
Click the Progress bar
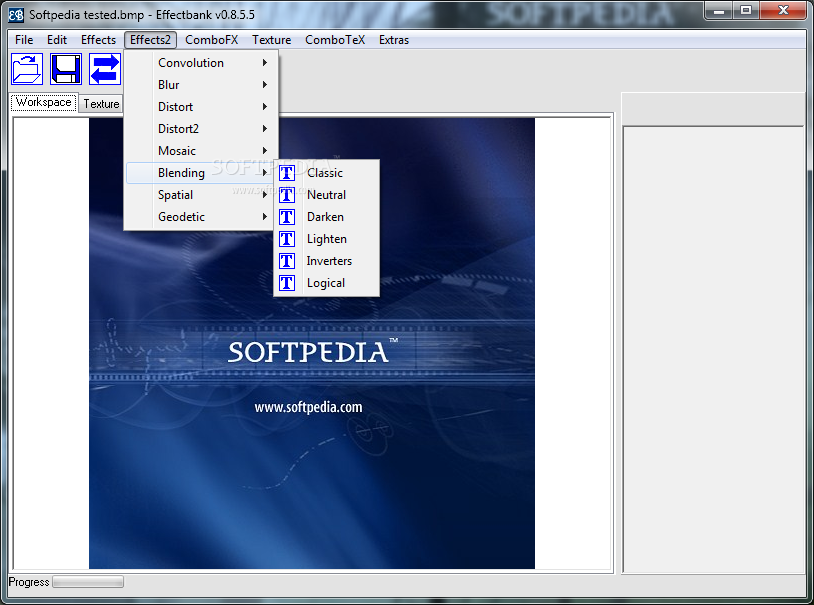pos(88,582)
